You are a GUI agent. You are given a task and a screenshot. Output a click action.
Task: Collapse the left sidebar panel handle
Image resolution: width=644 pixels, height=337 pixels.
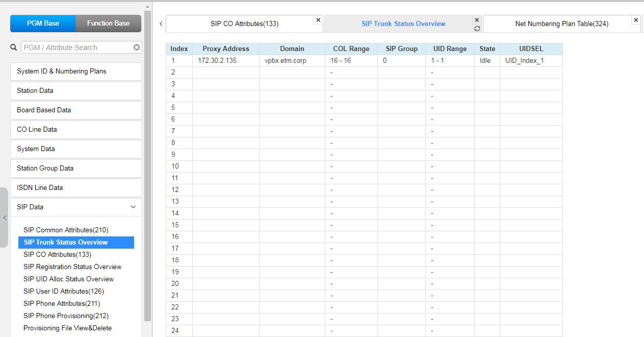pos(4,218)
